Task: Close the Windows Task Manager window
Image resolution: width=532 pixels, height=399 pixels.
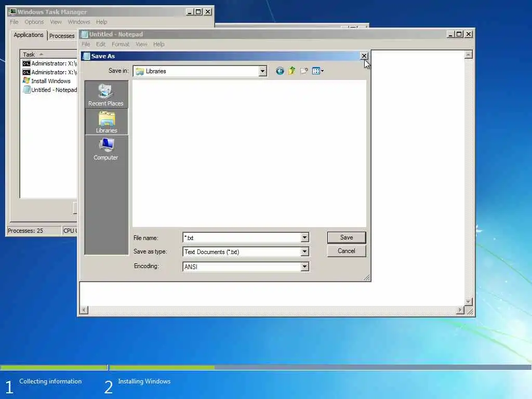Action: 208,12
